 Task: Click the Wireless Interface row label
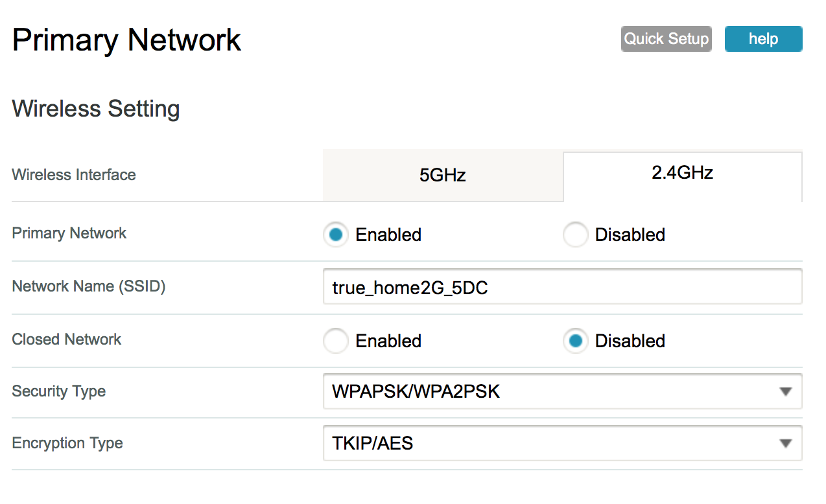(74, 175)
